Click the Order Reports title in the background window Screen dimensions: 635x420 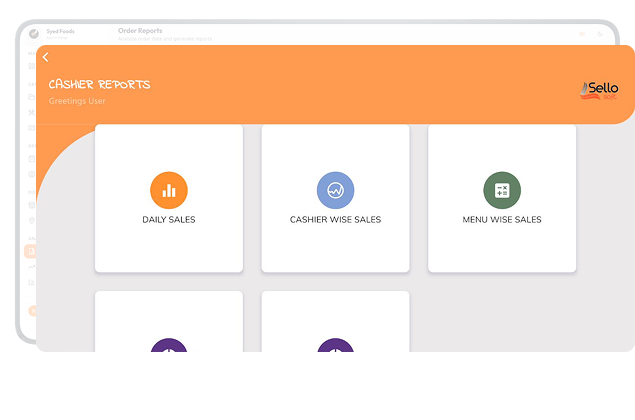pos(140,31)
